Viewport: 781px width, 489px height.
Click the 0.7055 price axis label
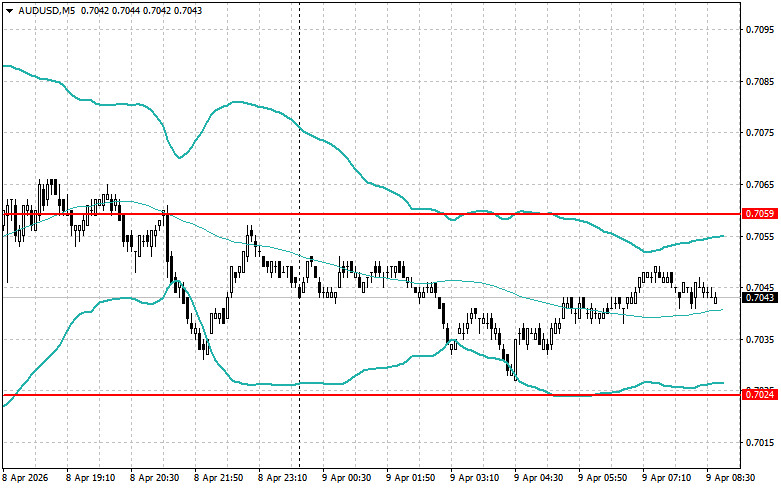click(760, 236)
